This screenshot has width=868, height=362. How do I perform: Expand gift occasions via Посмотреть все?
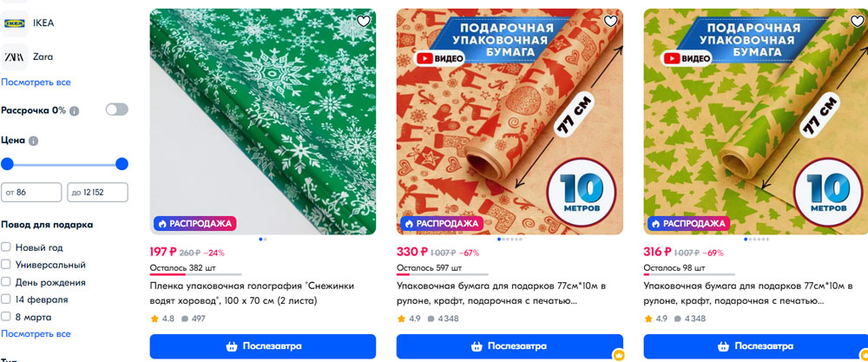(x=36, y=334)
